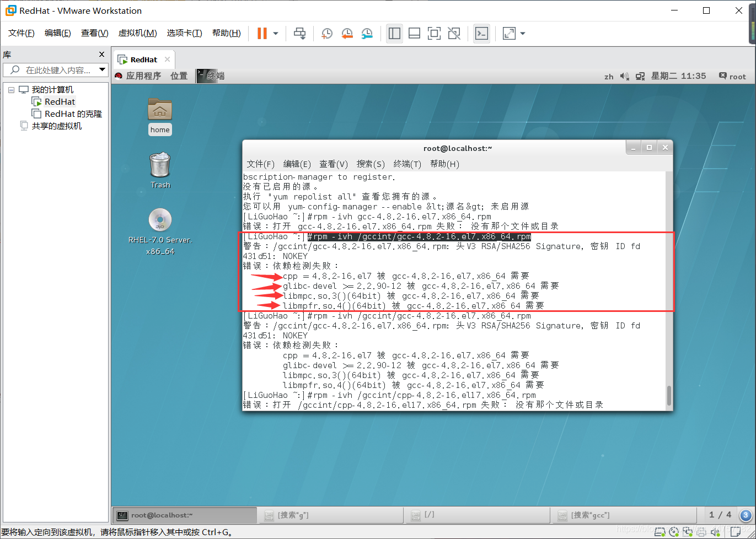
Task: Focus the library search field
Action: tap(55, 70)
